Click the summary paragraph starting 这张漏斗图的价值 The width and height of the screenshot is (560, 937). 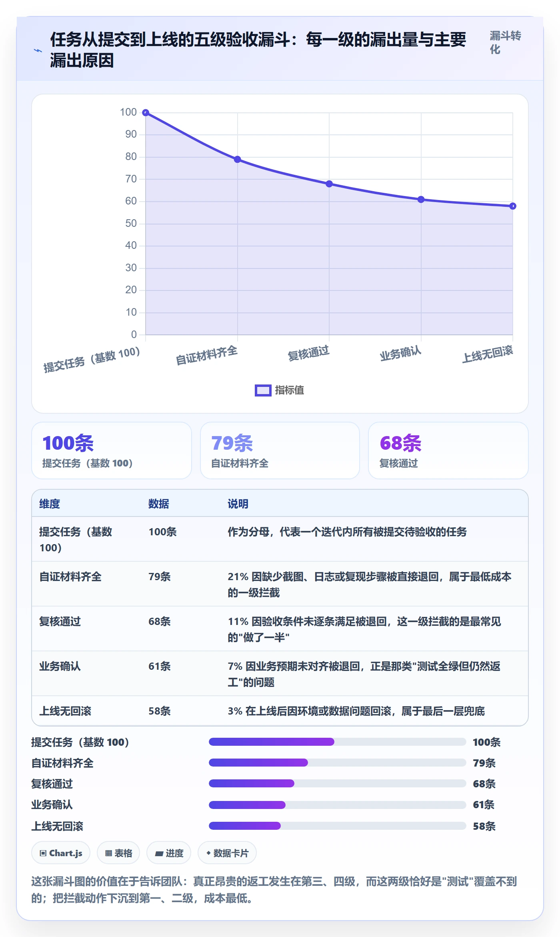point(274,890)
